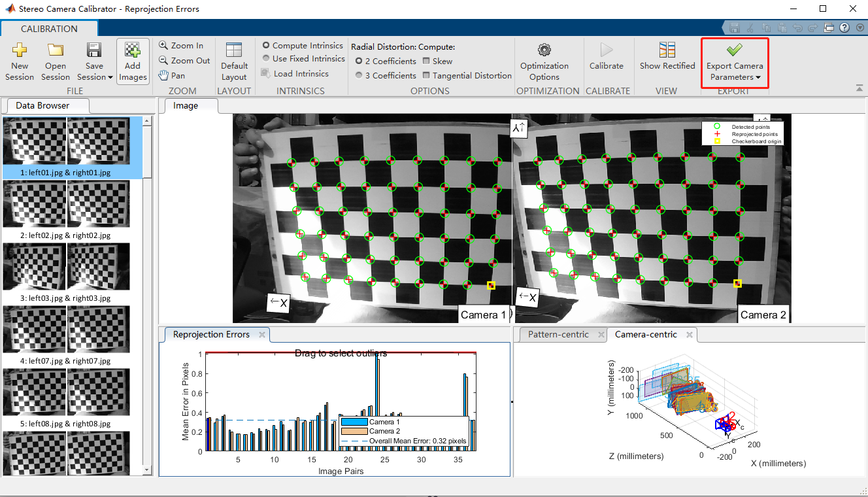Click the Redo arrow icon
Image resolution: width=868 pixels, height=497 pixels.
(813, 28)
